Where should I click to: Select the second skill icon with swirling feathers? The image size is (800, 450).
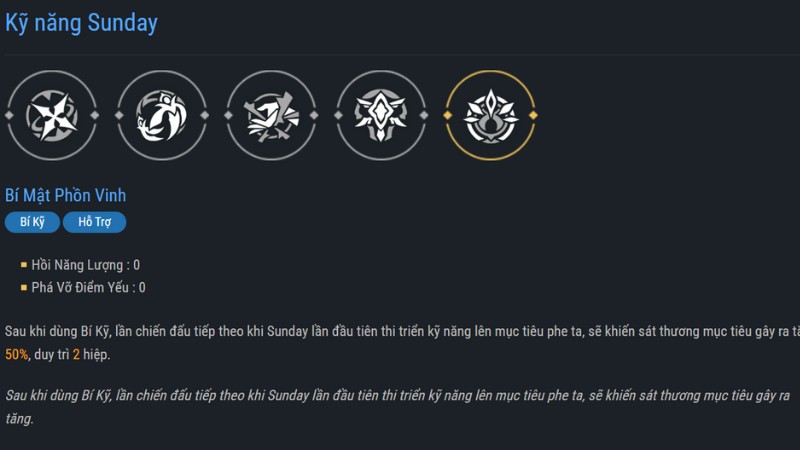[162, 115]
